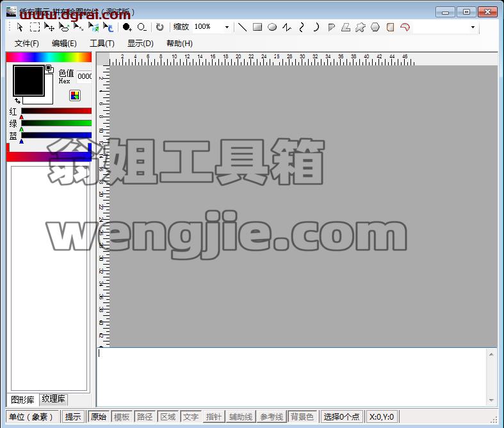Select the S-curve tool
This screenshot has height=428, width=504.
302,28
